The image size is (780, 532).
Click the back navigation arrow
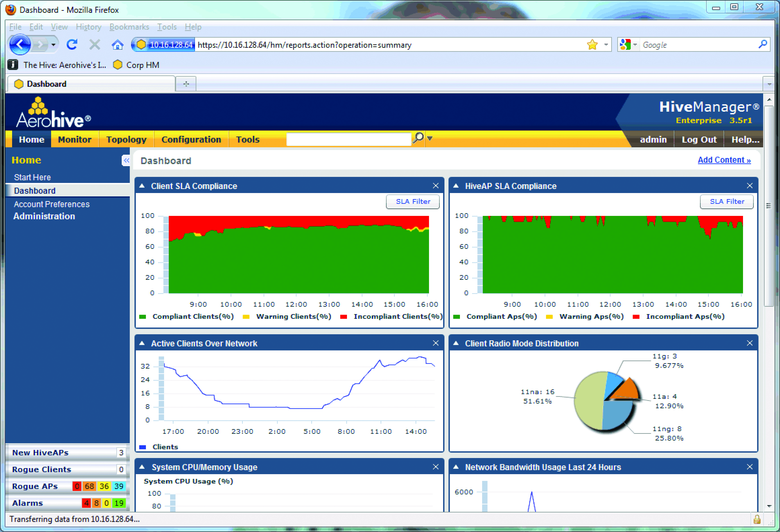pyautogui.click(x=20, y=44)
